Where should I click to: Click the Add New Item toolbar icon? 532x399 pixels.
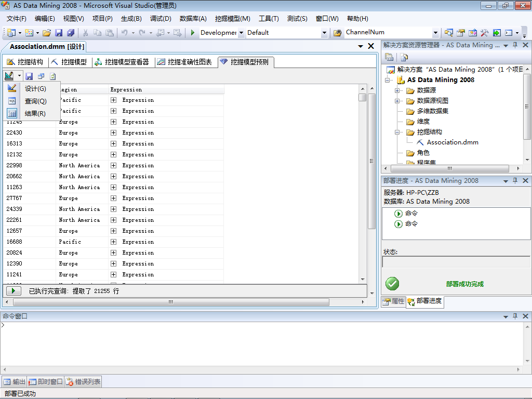coord(29,33)
